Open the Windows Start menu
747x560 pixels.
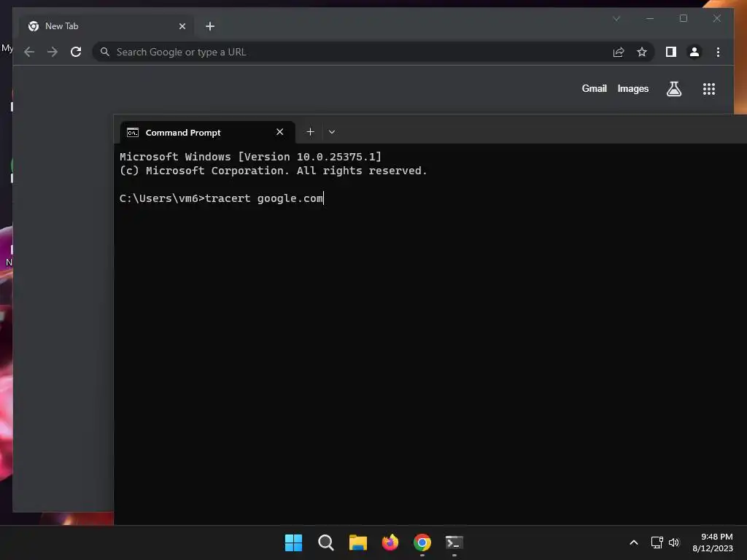coord(293,542)
